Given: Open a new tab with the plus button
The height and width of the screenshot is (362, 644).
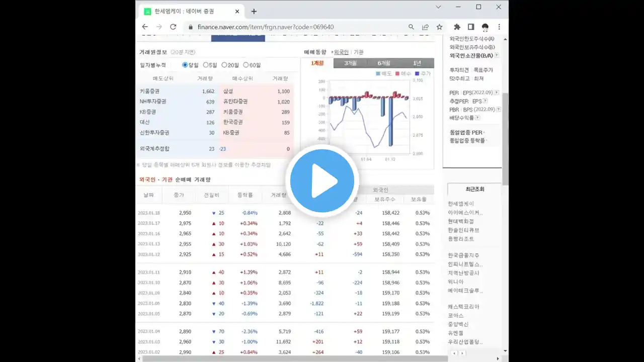Looking at the screenshot, I should click(254, 11).
